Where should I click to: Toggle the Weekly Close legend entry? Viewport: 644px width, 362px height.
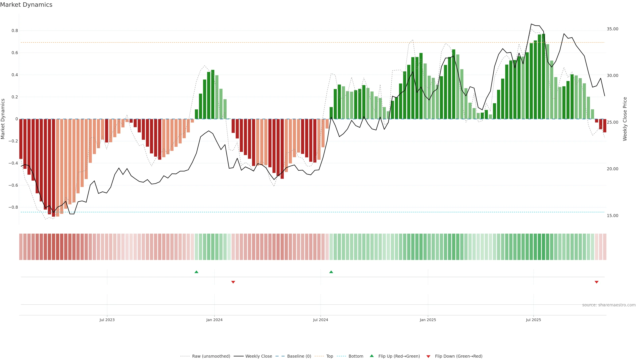(258, 356)
